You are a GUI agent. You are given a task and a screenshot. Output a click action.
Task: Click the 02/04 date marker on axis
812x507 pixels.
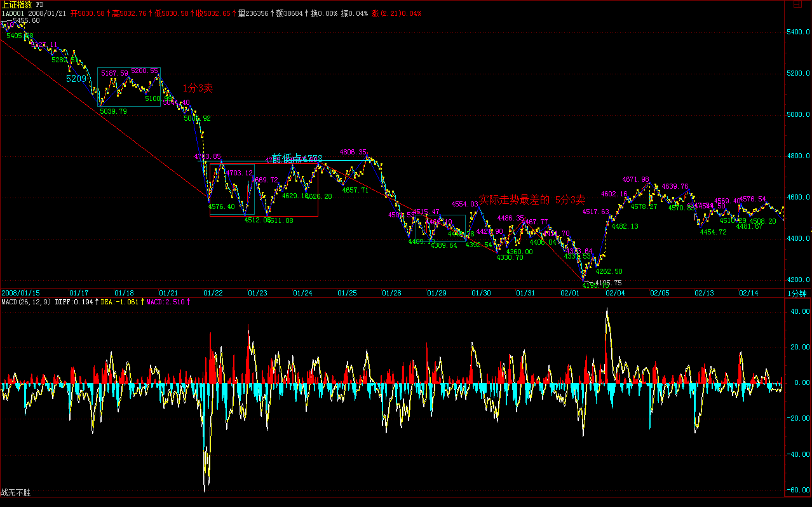614,293
